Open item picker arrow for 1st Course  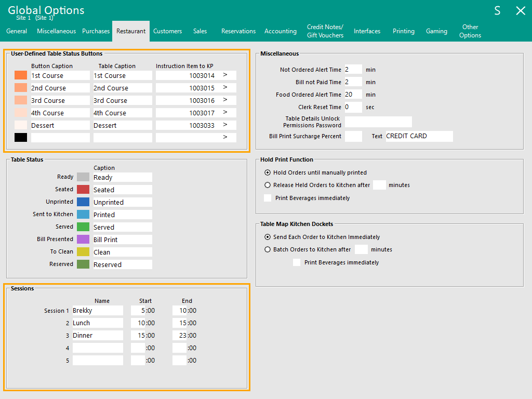[225, 75]
